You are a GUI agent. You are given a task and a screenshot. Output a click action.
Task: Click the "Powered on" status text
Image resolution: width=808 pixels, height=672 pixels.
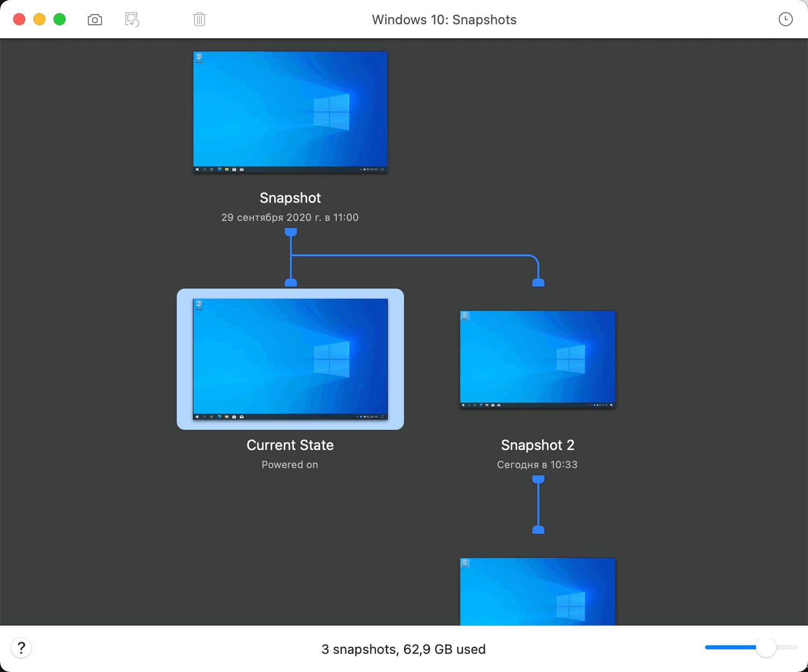point(290,465)
